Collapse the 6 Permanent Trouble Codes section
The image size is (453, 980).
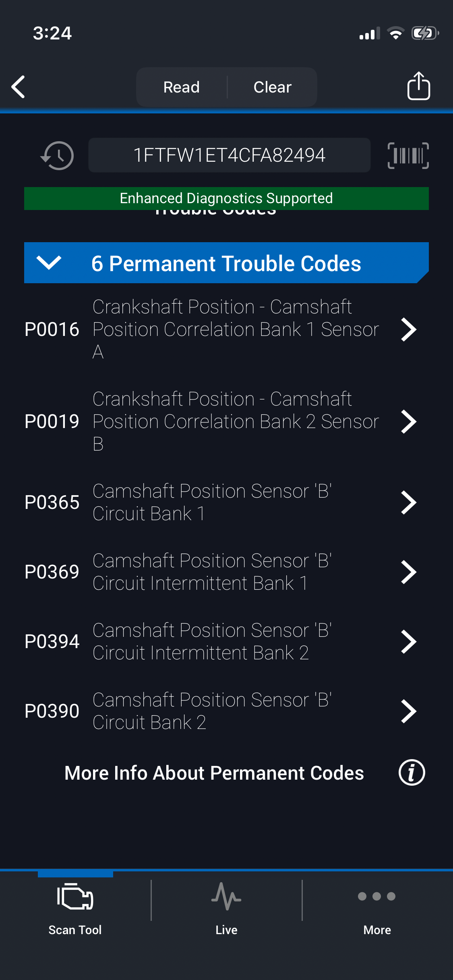coord(49,263)
